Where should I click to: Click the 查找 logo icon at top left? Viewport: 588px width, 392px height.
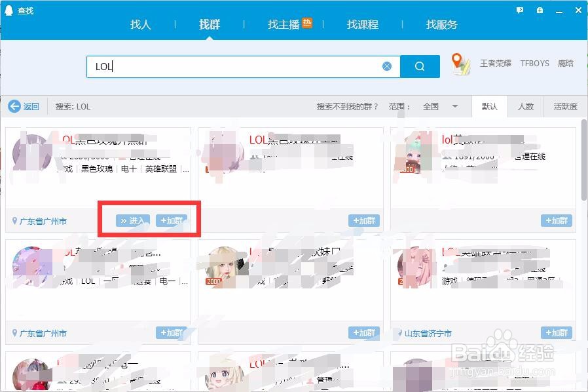click(9, 10)
